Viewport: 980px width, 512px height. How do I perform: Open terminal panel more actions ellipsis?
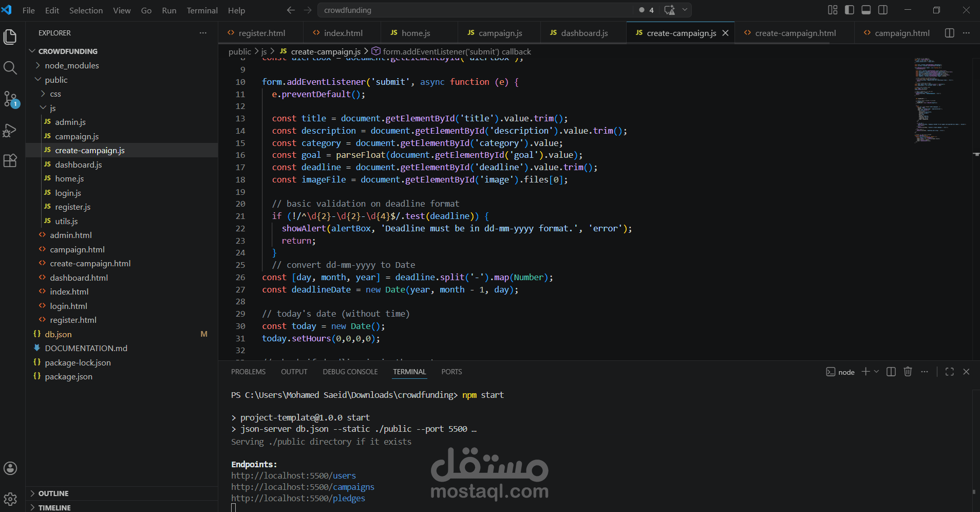point(925,372)
